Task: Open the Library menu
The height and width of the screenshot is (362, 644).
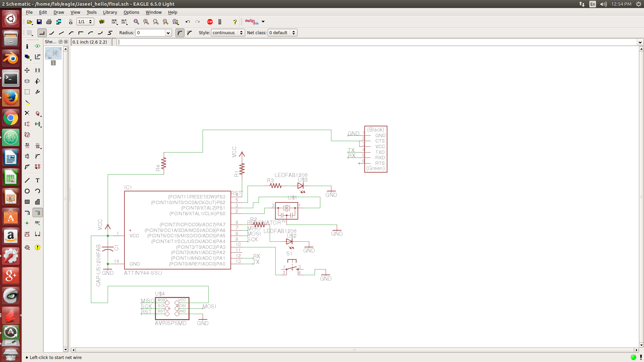Action: tap(110, 12)
